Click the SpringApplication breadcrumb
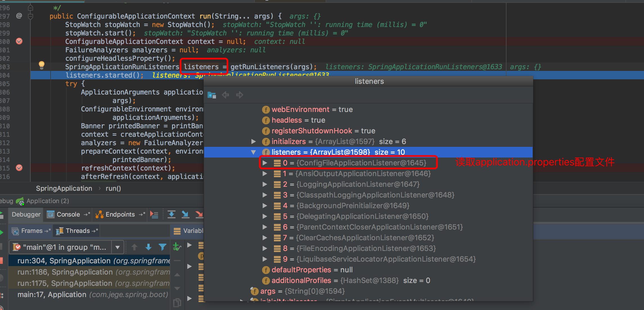The width and height of the screenshot is (644, 310). click(64, 188)
